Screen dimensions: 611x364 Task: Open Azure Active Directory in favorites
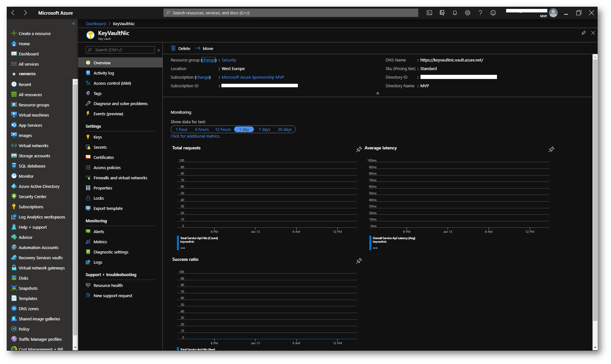tap(40, 186)
